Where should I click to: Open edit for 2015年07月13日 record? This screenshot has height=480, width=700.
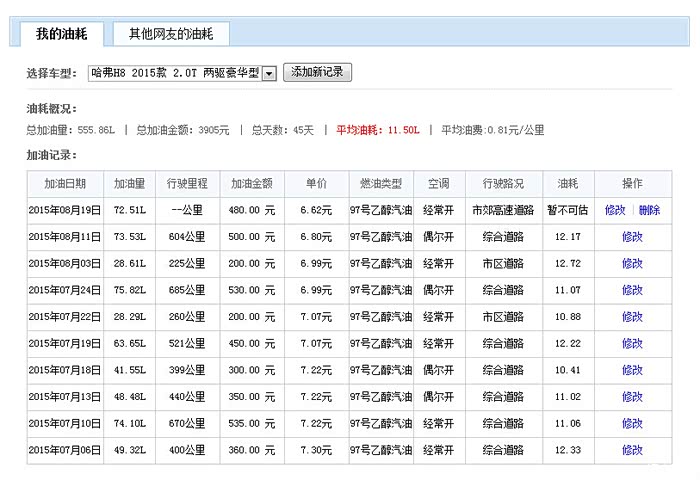[632, 397]
